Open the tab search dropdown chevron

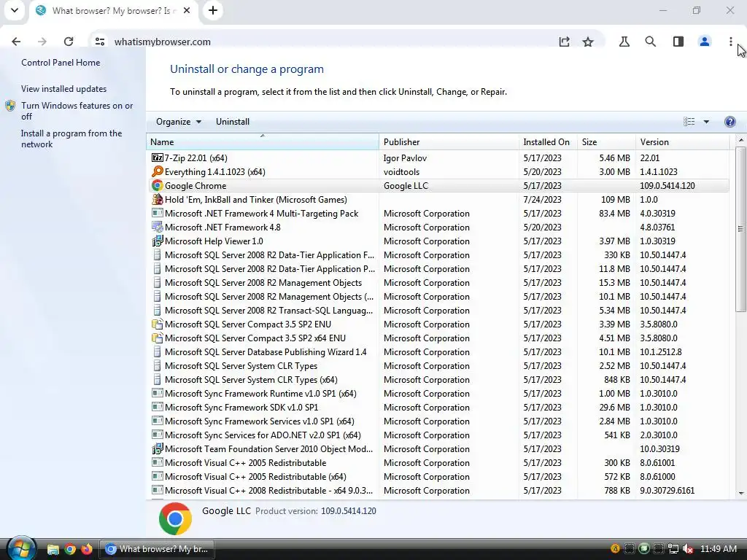pyautogui.click(x=15, y=10)
